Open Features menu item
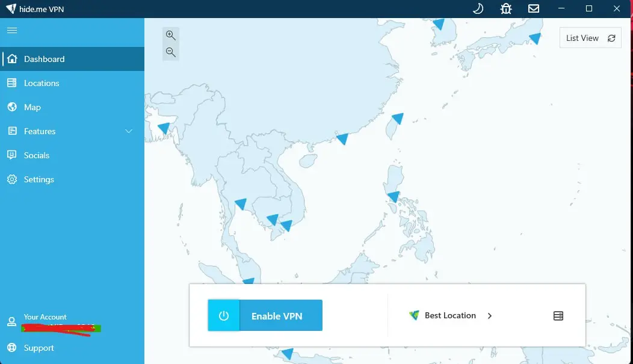 tap(72, 131)
